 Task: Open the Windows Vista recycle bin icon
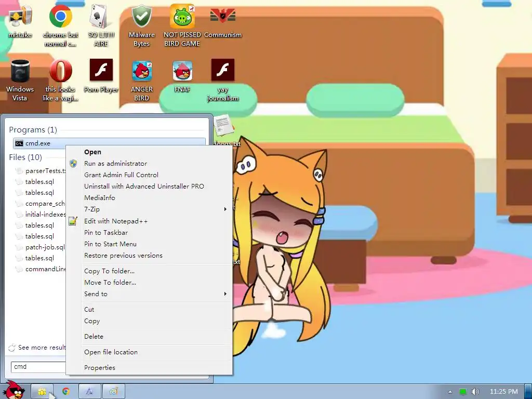(20, 80)
